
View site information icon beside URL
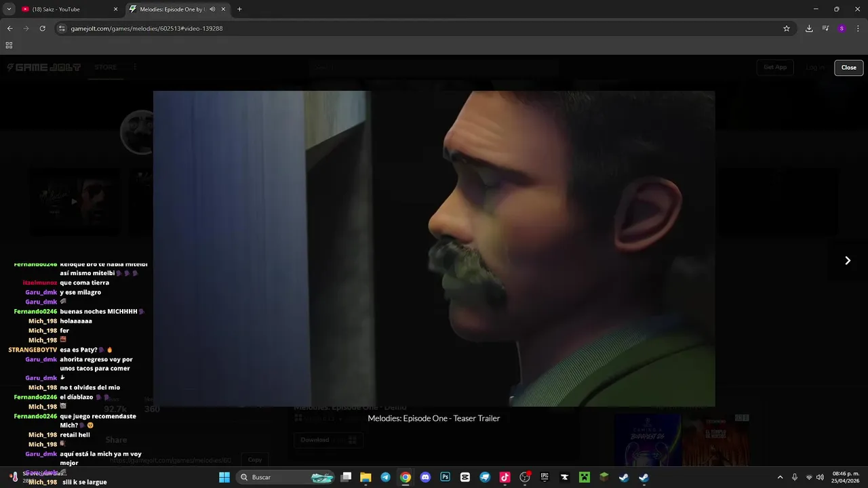click(62, 28)
